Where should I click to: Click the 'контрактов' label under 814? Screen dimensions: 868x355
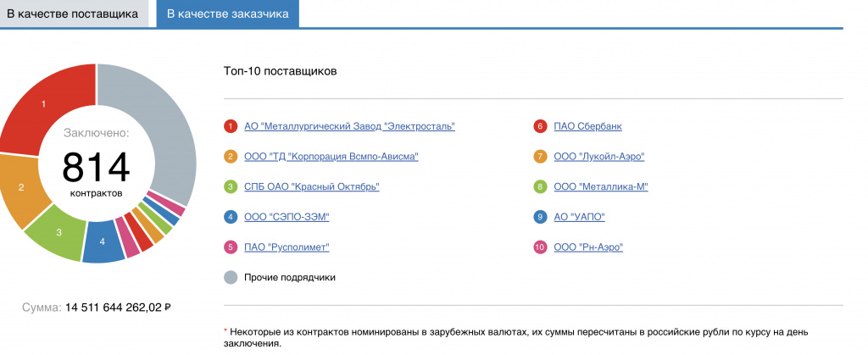[97, 193]
